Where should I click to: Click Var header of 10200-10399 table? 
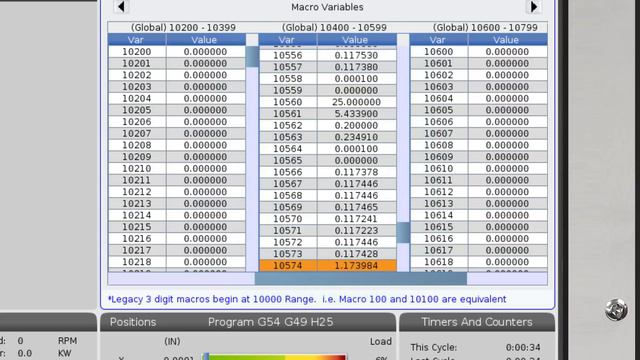(x=137, y=40)
